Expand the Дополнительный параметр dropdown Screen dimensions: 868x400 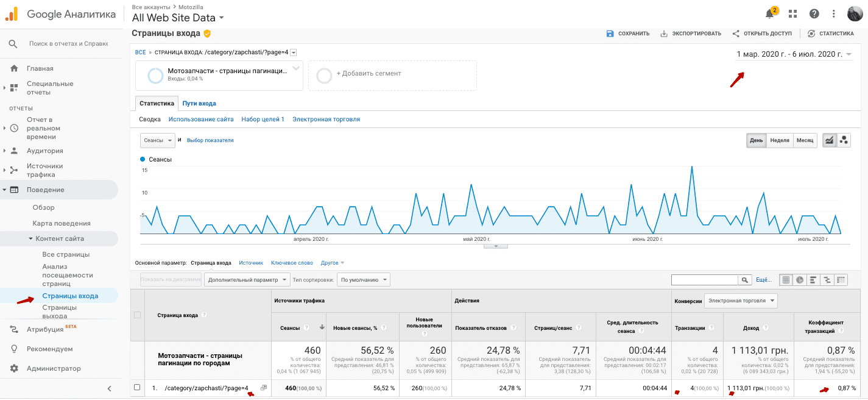pyautogui.click(x=247, y=280)
